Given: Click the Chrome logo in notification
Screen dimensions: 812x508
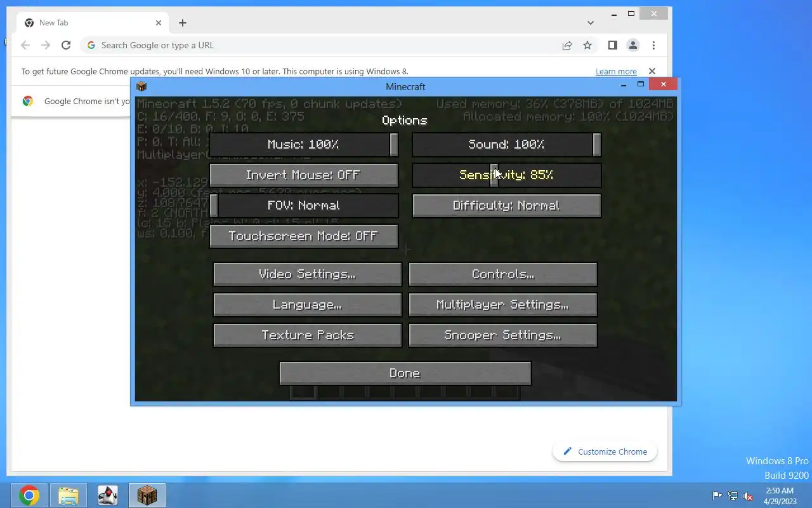Looking at the screenshot, I should [x=28, y=101].
